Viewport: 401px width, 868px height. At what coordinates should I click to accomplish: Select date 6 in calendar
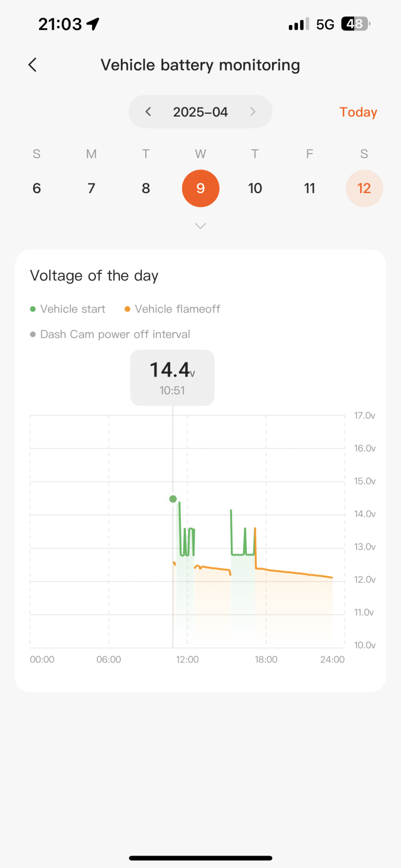coord(37,188)
